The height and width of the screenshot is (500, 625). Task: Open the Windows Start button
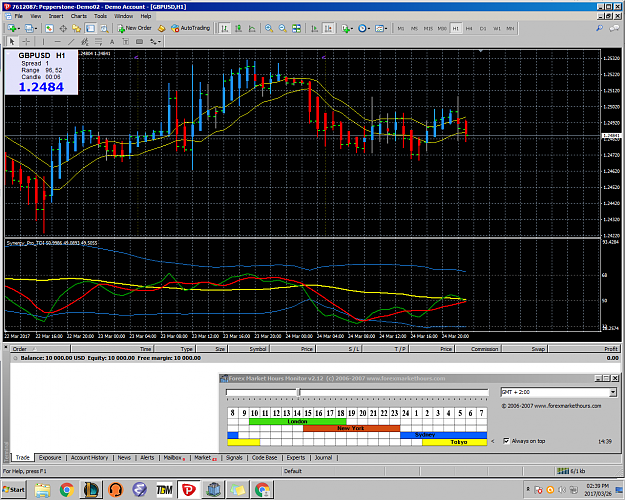point(14,489)
